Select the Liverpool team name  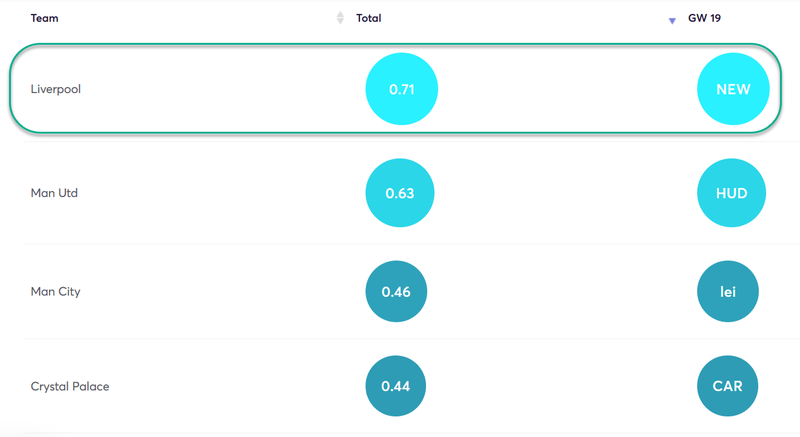point(56,89)
